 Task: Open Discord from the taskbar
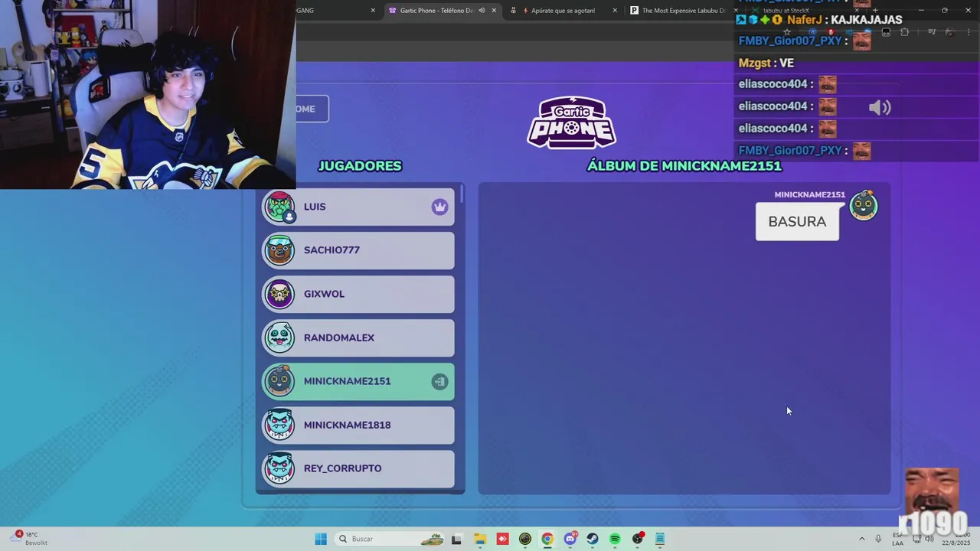pyautogui.click(x=570, y=539)
